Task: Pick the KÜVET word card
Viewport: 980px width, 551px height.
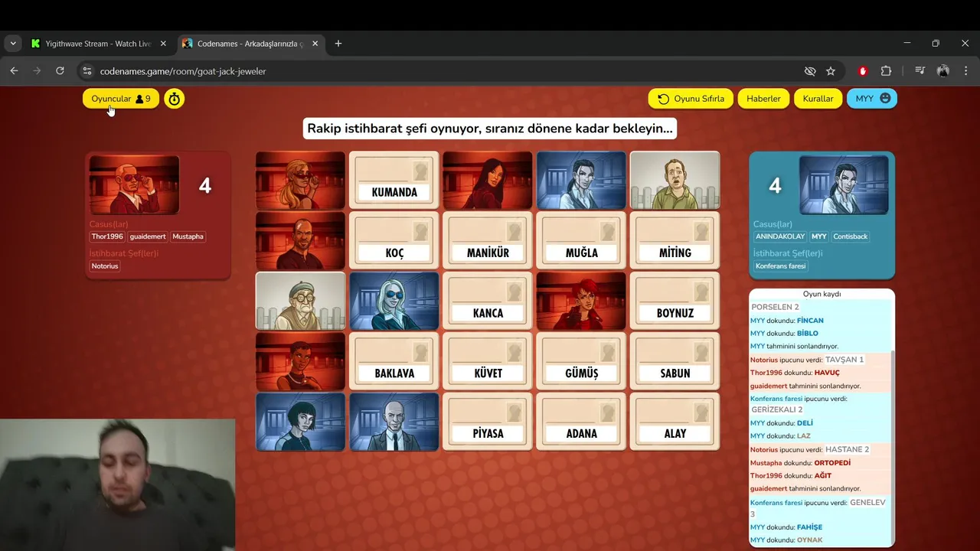Action: click(488, 362)
